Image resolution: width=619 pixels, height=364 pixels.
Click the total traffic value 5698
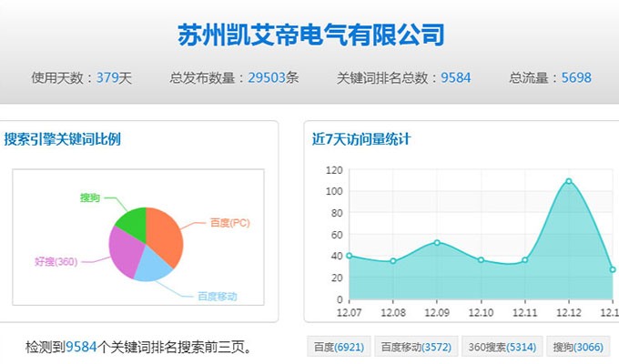pos(576,77)
